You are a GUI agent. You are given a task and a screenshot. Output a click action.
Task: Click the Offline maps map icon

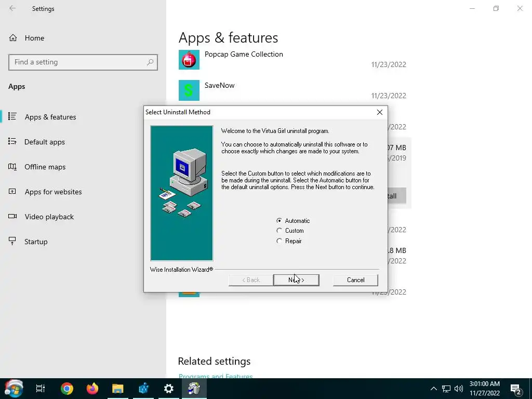point(12,166)
